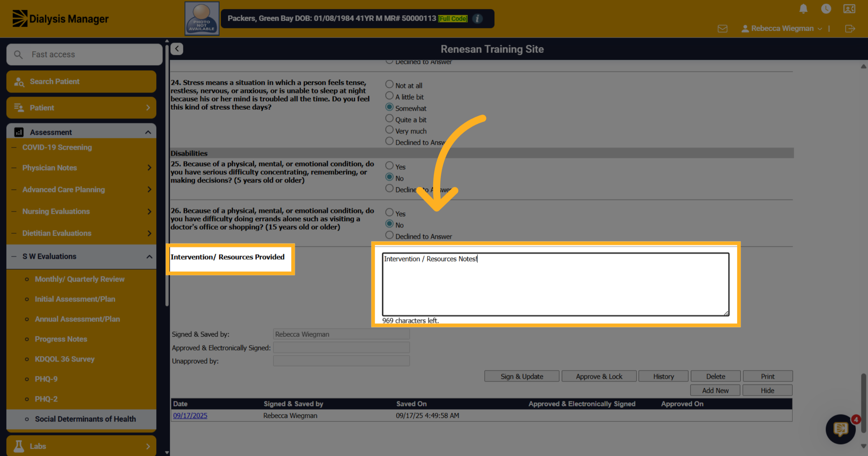
Task: Click the Fast access search field
Action: [84, 55]
